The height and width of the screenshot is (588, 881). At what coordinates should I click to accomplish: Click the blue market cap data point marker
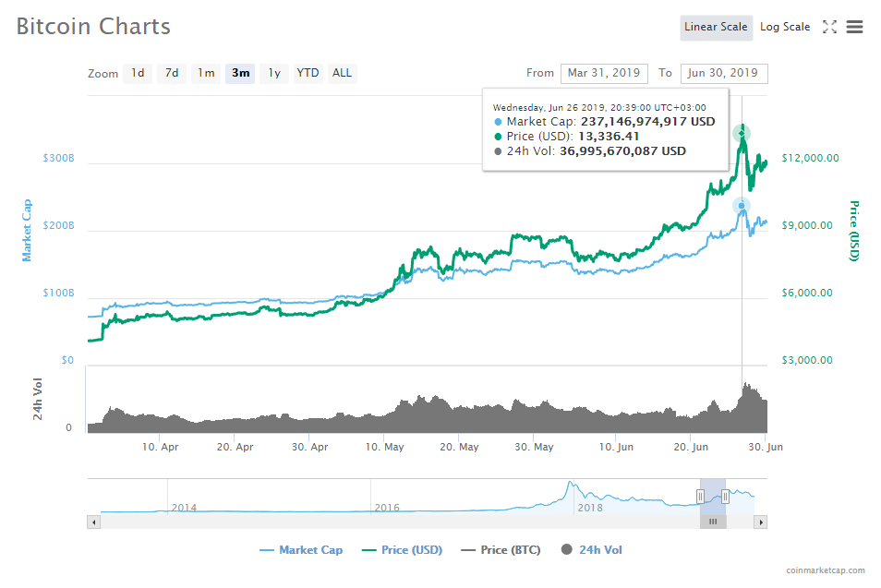(742, 205)
